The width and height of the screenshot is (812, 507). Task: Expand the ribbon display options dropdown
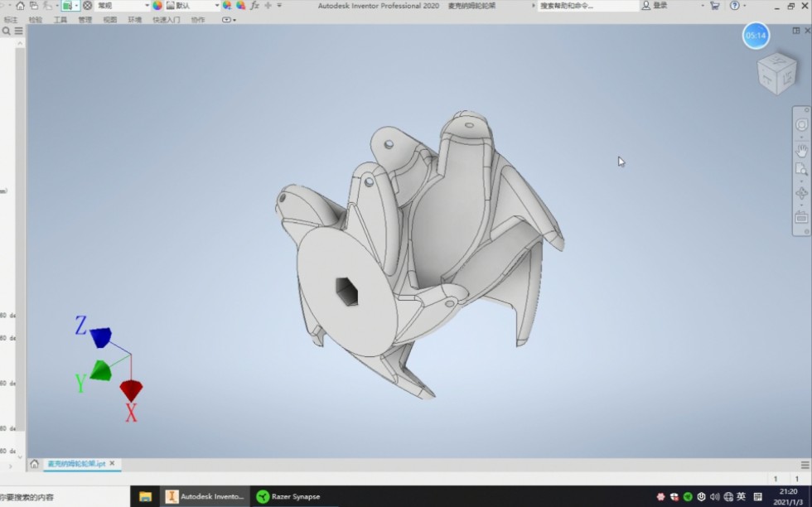[229, 20]
